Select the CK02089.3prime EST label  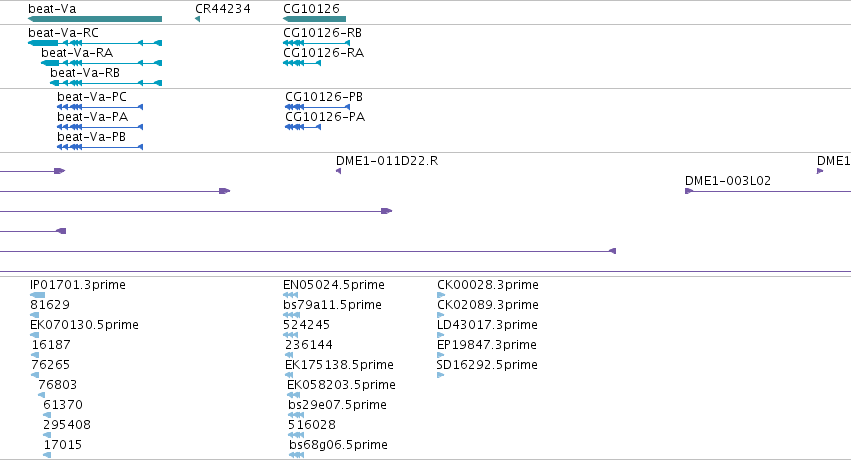coord(488,305)
